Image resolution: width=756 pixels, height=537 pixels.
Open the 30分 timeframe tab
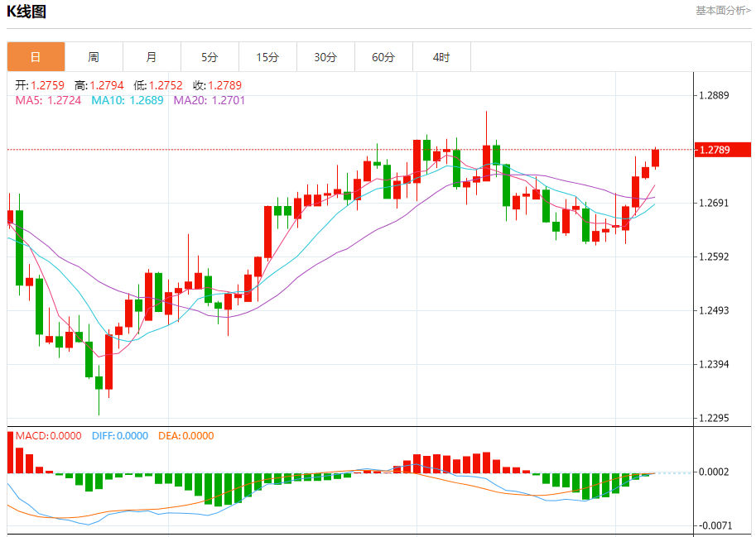tap(326, 57)
